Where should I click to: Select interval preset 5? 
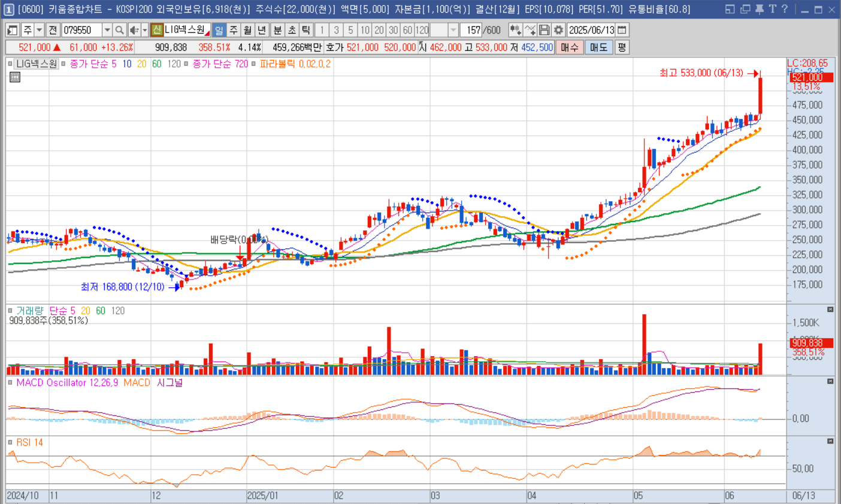[351, 30]
